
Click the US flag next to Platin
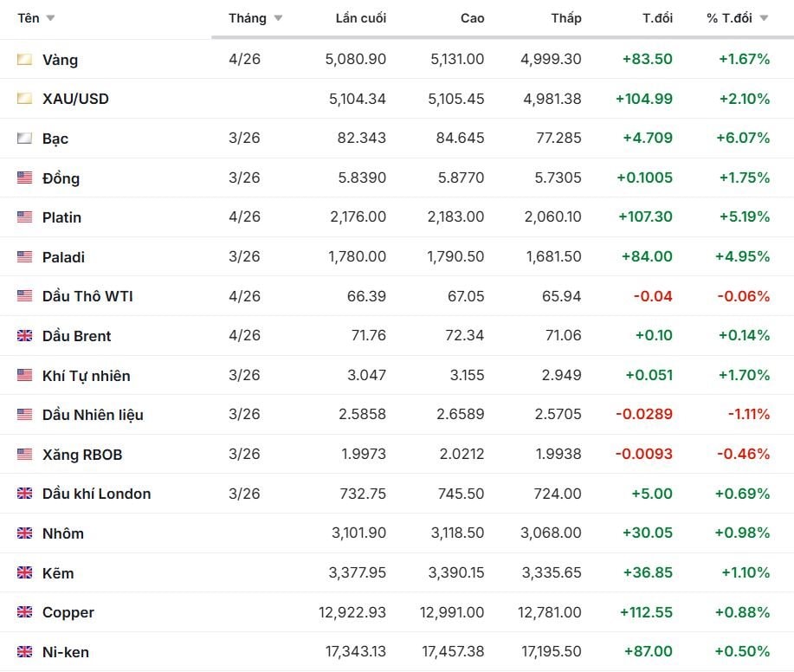[x=24, y=217]
